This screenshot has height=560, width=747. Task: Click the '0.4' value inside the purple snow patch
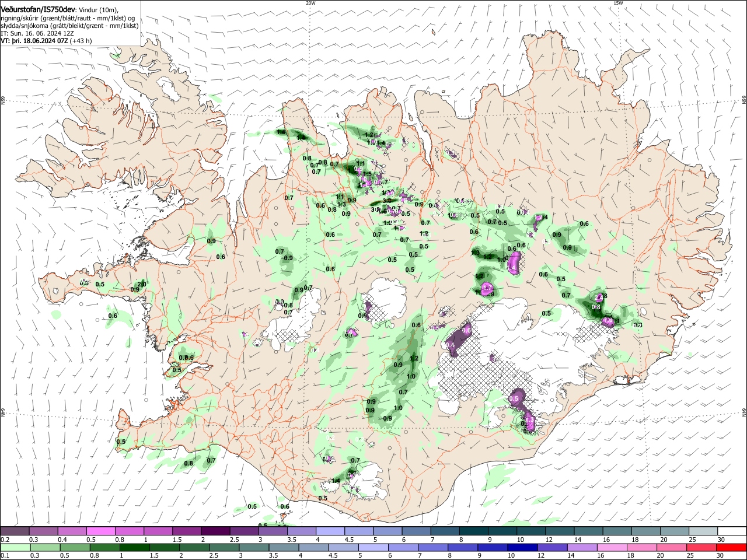[451, 345]
